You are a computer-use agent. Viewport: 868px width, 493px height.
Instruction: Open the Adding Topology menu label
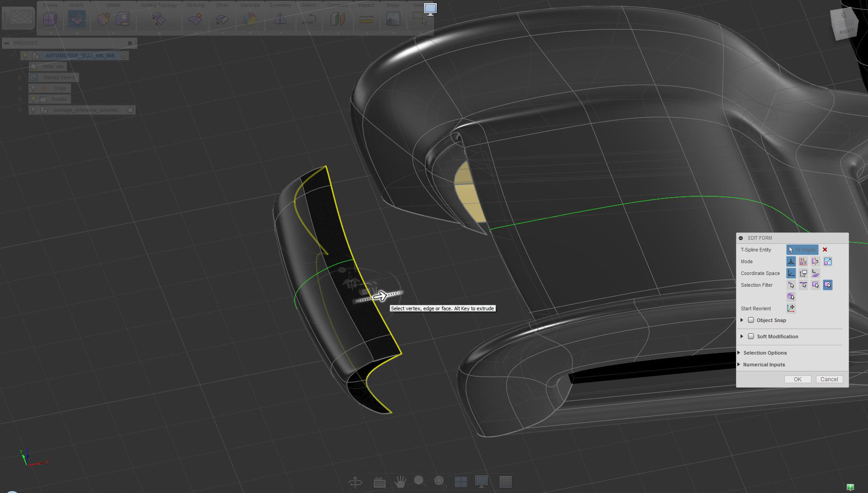click(159, 5)
